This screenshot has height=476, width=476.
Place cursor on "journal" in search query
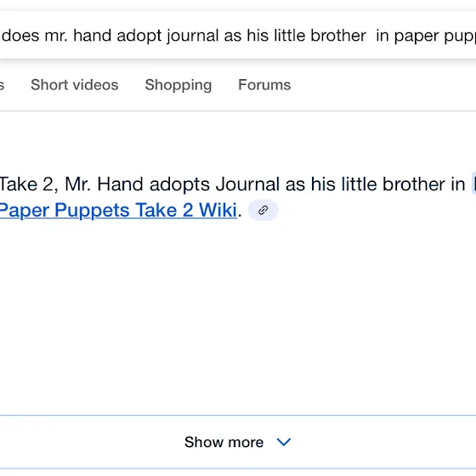[192, 36]
